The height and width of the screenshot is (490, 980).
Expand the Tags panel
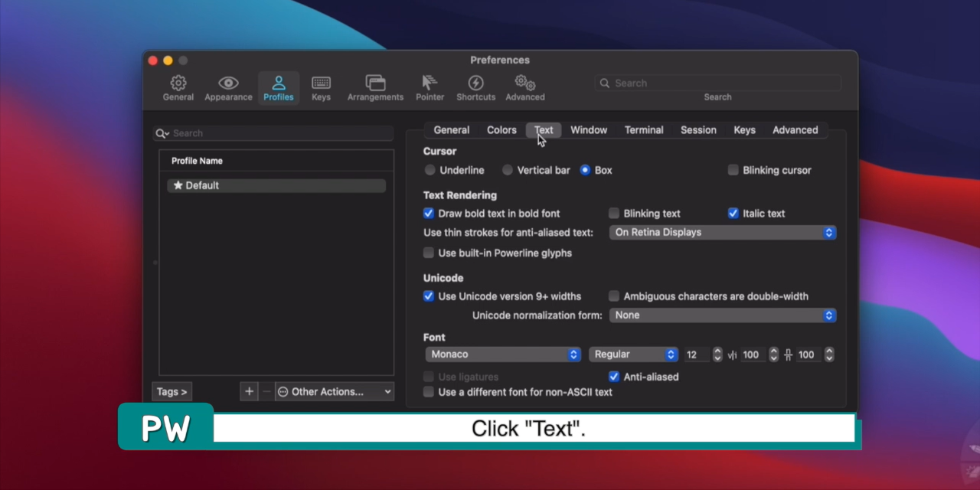pyautogui.click(x=172, y=391)
